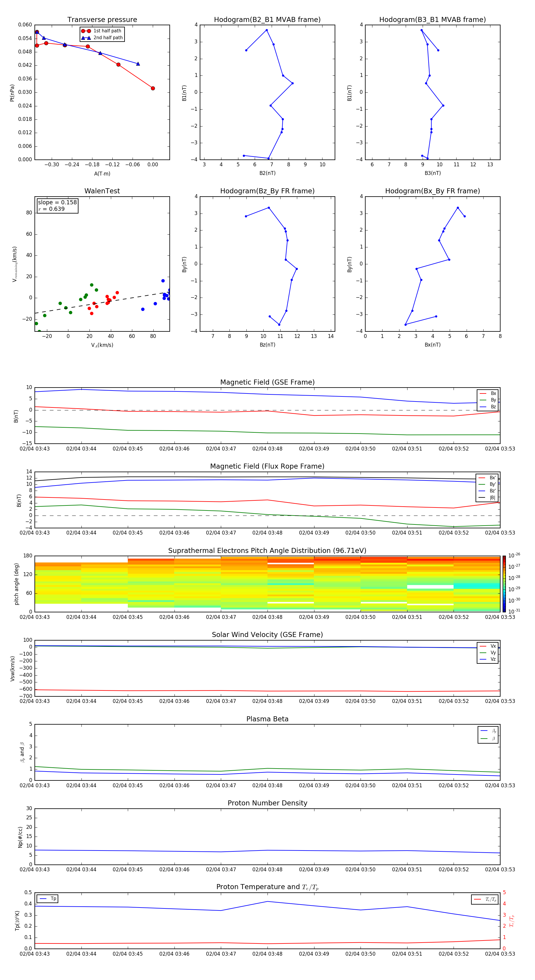Click the 'Tp' legend entry
Viewport: 535px width, 980px height.
tap(47, 899)
